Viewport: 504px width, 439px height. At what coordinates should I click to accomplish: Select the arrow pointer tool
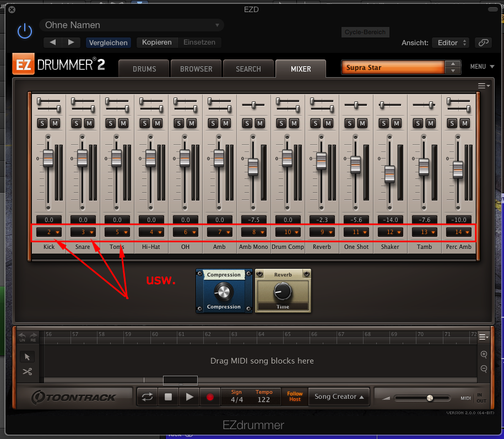click(x=28, y=357)
